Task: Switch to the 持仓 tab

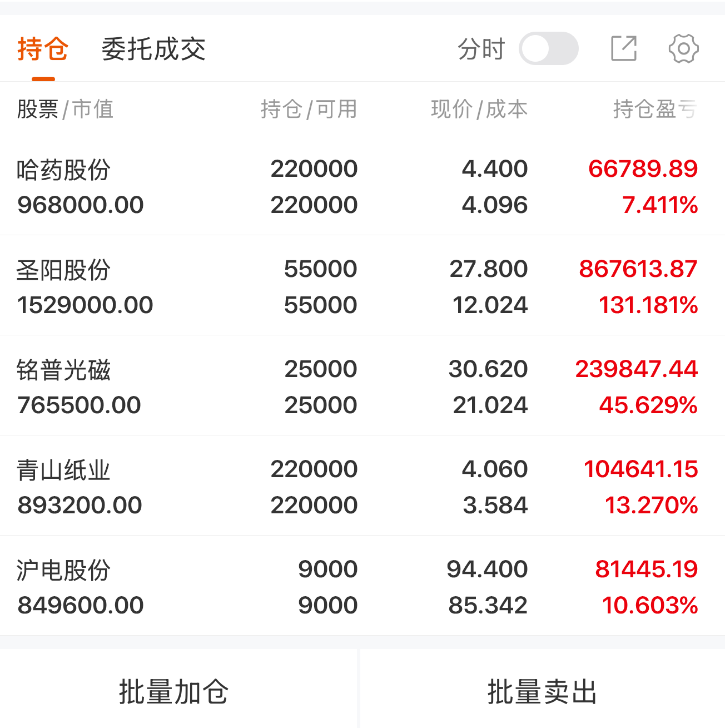Action: click(x=43, y=49)
